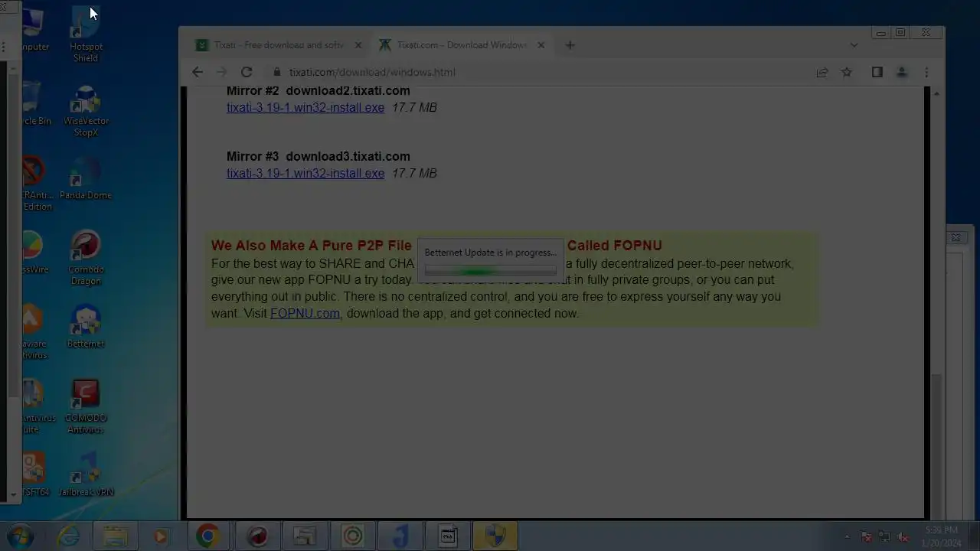This screenshot has width=980, height=551.
Task: Close the 'Tixati.com - Download Windows' tab
Action: click(x=541, y=45)
